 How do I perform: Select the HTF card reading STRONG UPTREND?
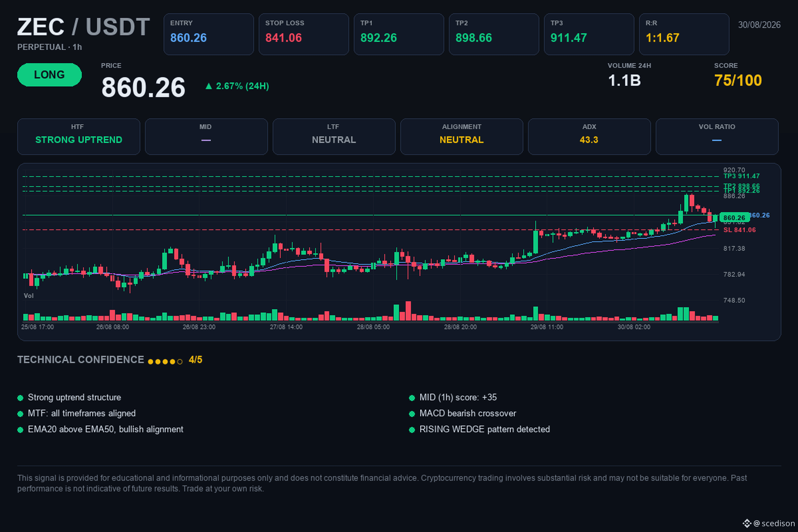pos(79,137)
